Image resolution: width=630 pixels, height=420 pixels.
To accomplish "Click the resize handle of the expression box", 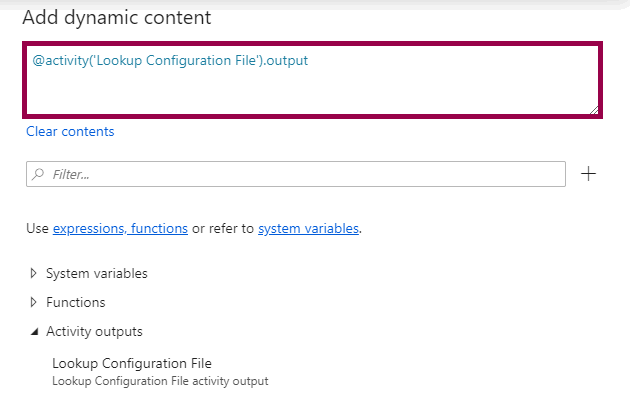I will click(596, 110).
